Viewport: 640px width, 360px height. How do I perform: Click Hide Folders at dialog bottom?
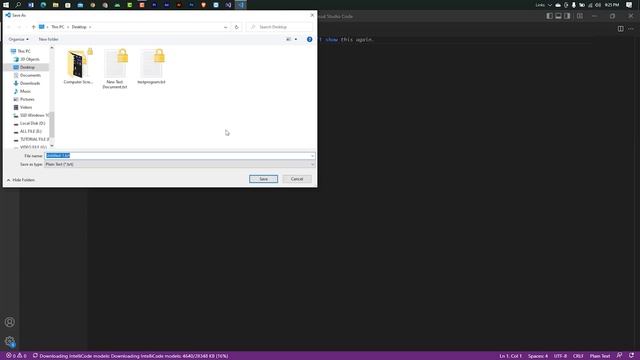(x=20, y=180)
